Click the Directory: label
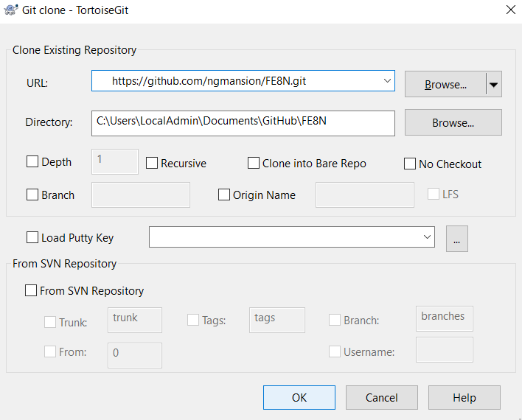This screenshot has height=420, width=522. [x=49, y=122]
